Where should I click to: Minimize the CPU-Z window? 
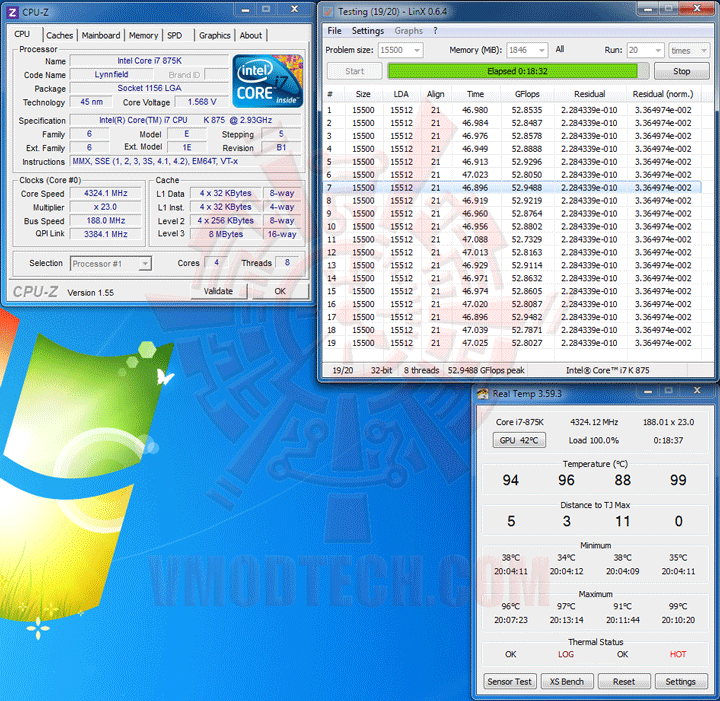[246, 10]
